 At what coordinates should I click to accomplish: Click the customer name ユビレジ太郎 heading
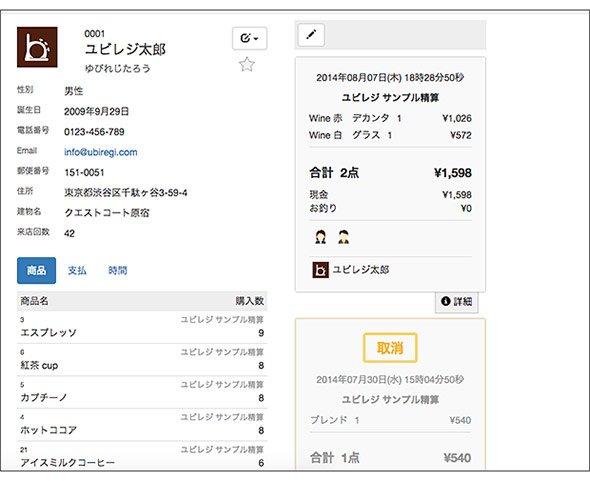tap(125, 49)
